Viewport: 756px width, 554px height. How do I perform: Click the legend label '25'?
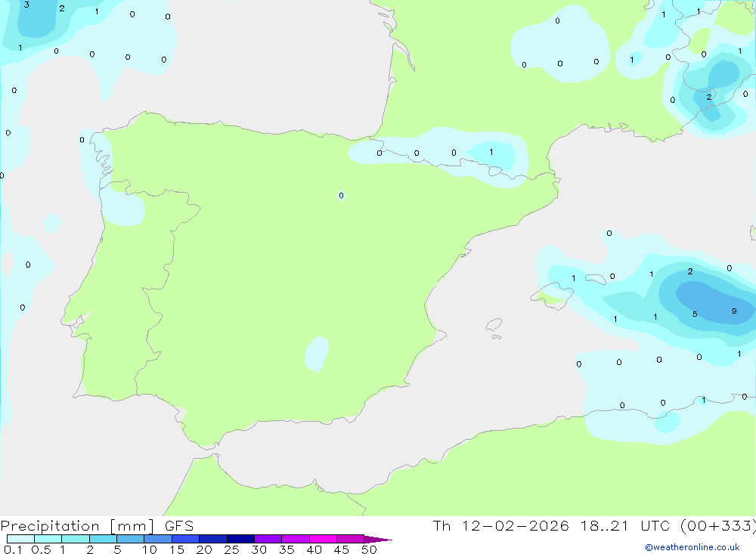tap(231, 549)
